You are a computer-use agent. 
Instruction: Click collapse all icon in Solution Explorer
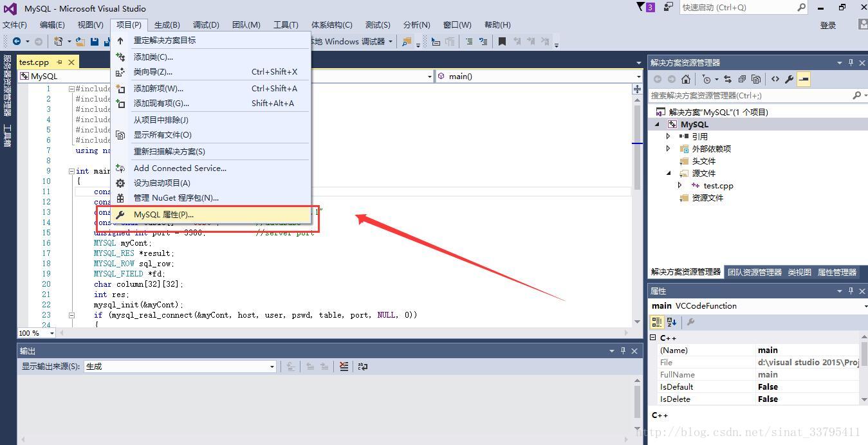pyautogui.click(x=742, y=79)
